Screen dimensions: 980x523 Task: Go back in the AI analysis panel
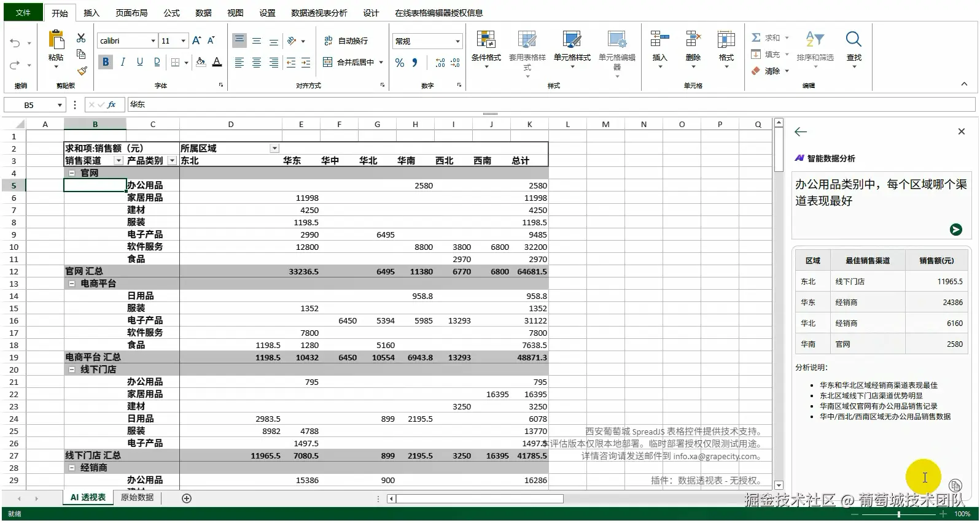801,132
